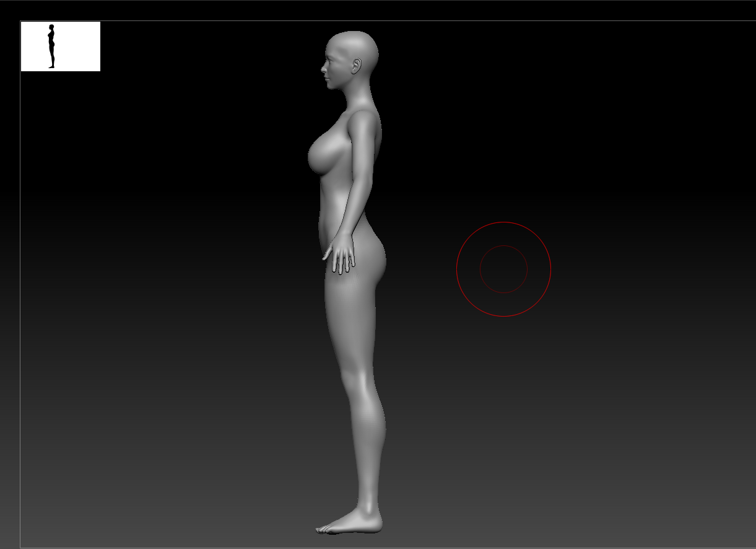Click the model's thigh
This screenshot has width=756, height=549.
click(x=350, y=316)
